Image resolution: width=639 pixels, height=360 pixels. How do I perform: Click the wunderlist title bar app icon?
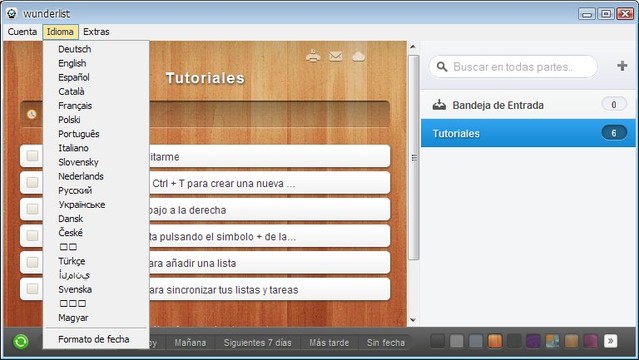pos(12,13)
